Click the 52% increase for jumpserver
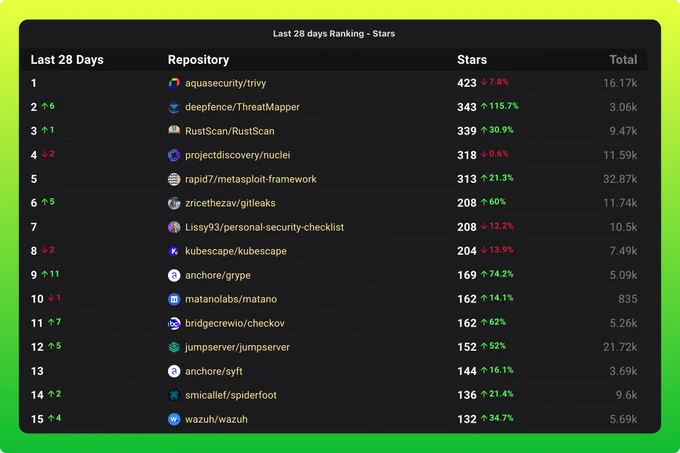 (x=493, y=346)
